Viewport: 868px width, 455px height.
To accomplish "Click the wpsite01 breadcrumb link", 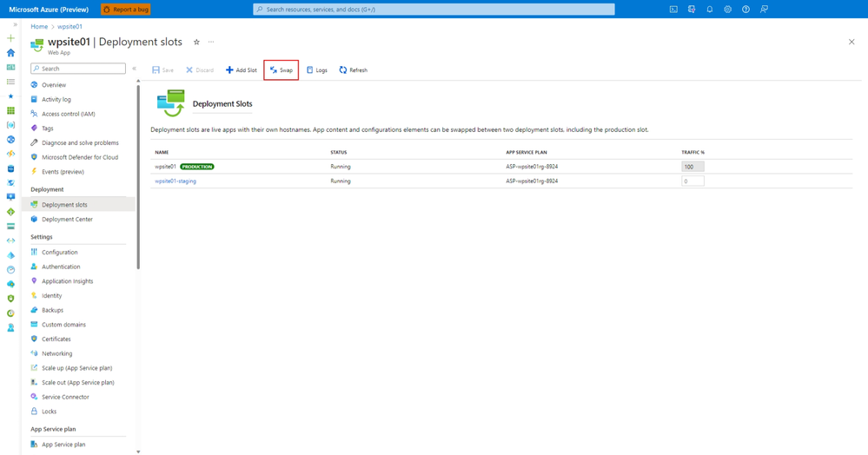I will (x=70, y=27).
